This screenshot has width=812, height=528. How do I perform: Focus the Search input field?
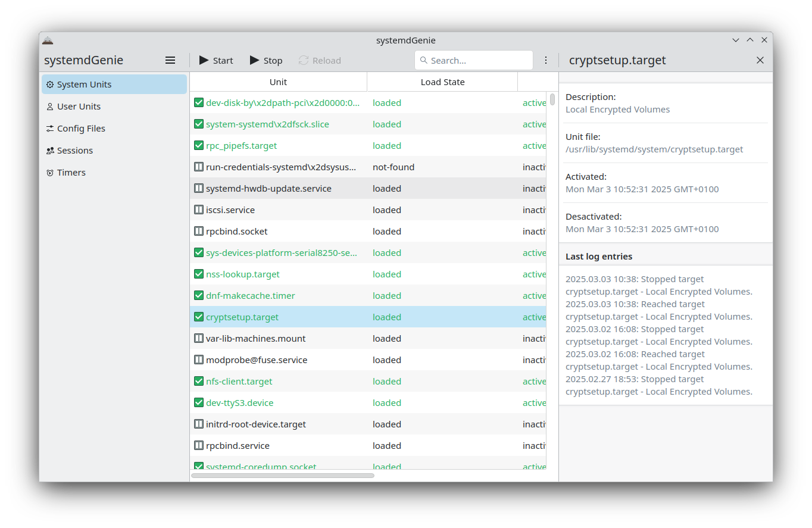coord(474,60)
